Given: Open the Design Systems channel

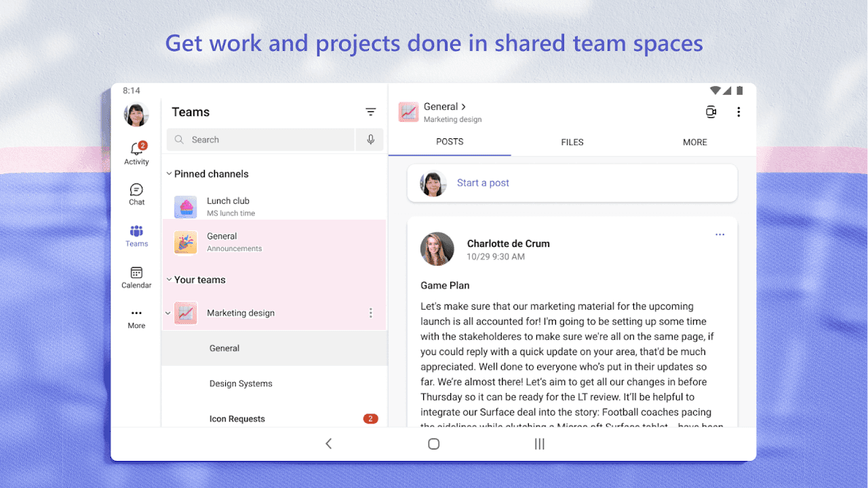Looking at the screenshot, I should pyautogui.click(x=274, y=384).
